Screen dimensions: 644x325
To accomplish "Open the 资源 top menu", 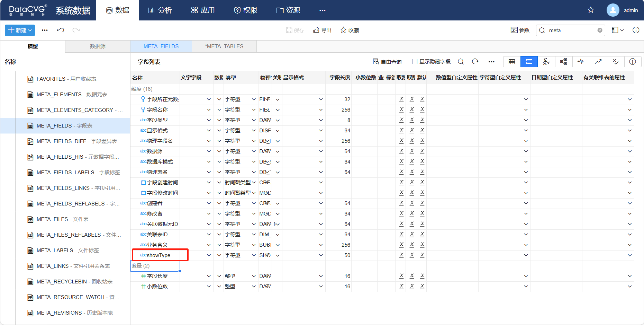I will click(288, 10).
